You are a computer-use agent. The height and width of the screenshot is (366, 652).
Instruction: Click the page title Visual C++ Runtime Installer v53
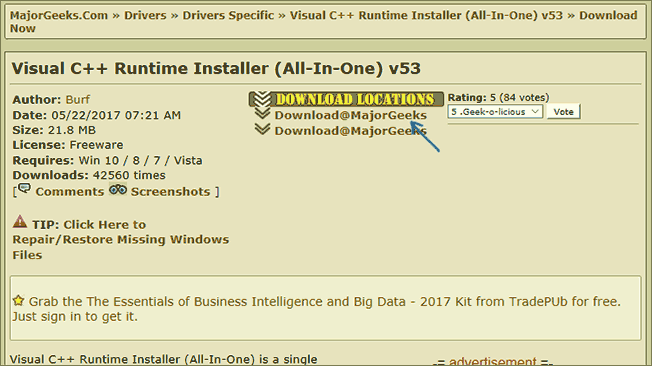pyautogui.click(x=216, y=68)
